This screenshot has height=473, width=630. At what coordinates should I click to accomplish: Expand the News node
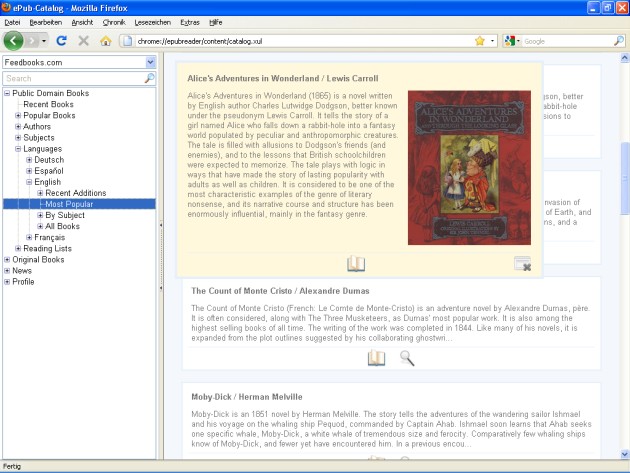7,271
